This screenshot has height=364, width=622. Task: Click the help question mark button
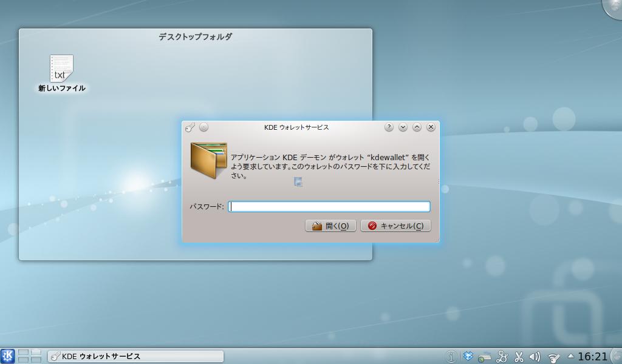pos(389,127)
